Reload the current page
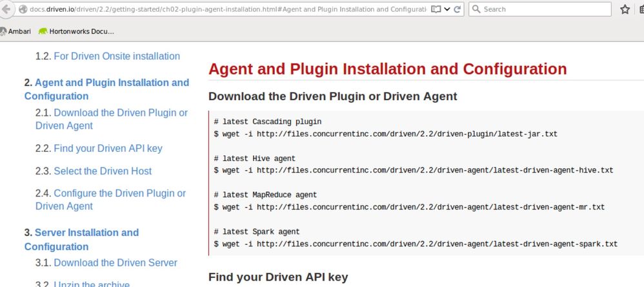The width and height of the screenshot is (644, 287). [458, 10]
